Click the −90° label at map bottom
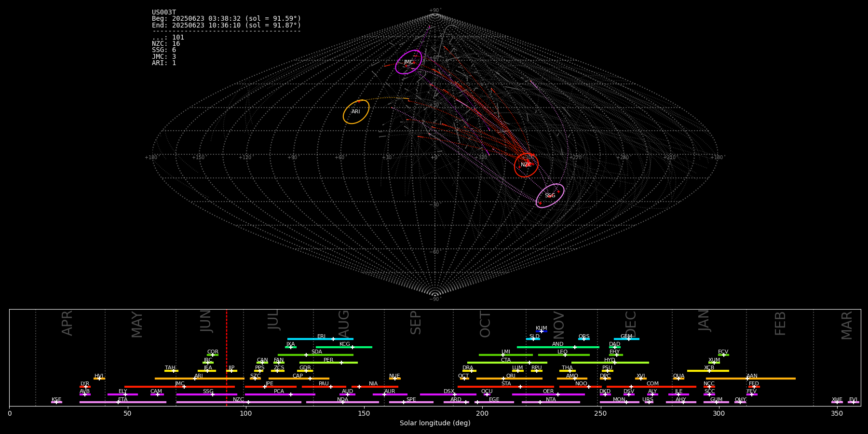Screen dimensions: 868x434 (x=434, y=299)
